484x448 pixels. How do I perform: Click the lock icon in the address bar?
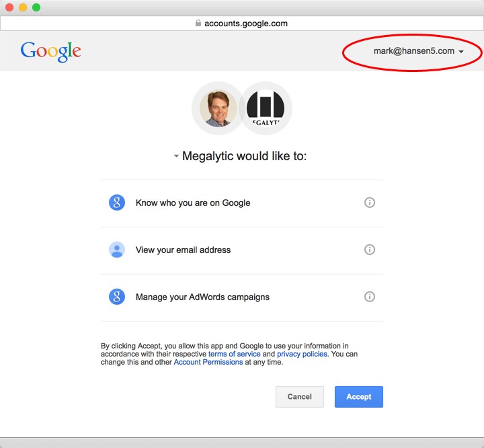click(x=198, y=23)
